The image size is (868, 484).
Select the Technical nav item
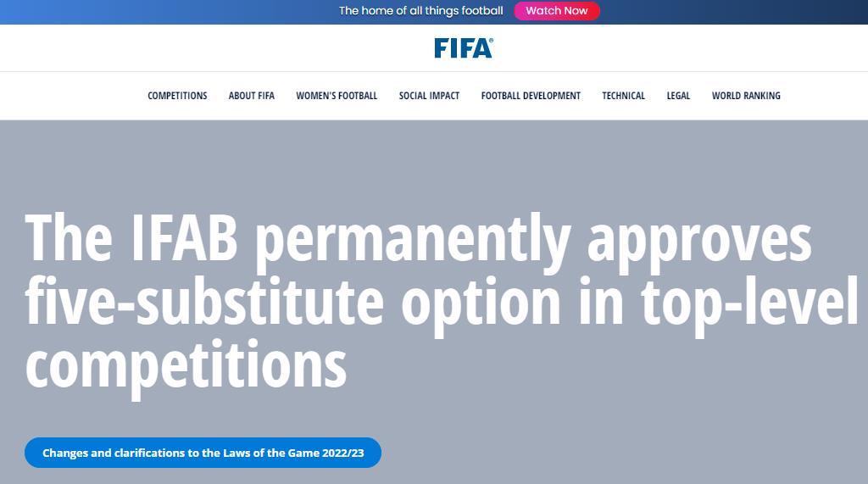(623, 96)
